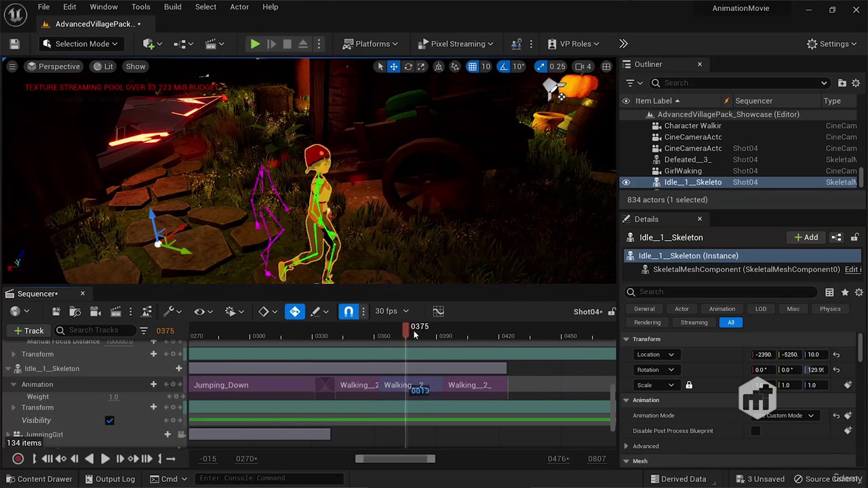The image size is (868, 488).
Task: Toggle the scale lock icon
Action: [689, 385]
